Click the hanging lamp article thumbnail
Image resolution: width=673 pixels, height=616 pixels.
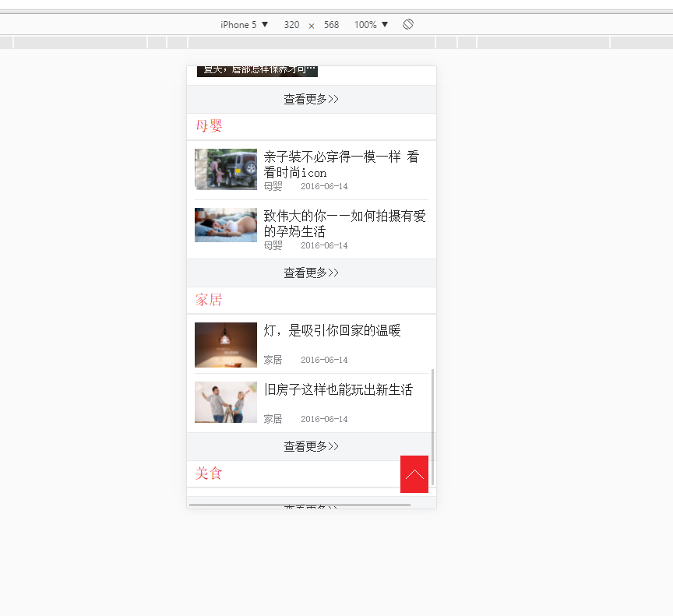pos(225,344)
